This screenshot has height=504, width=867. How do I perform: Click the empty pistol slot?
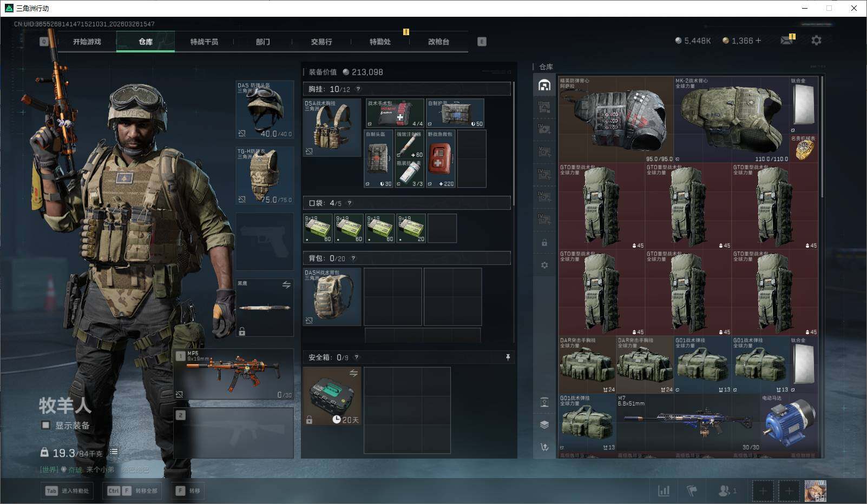point(265,242)
